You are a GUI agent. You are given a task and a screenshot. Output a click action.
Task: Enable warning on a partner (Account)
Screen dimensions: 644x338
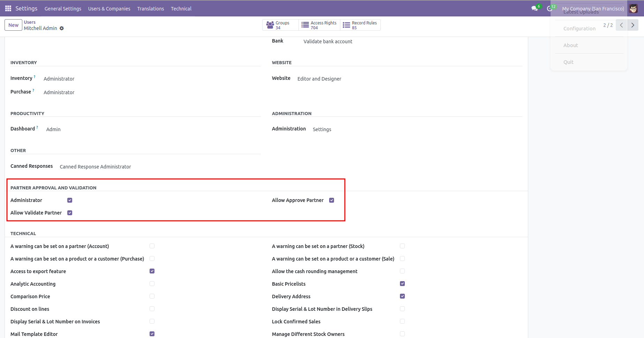coord(152,246)
